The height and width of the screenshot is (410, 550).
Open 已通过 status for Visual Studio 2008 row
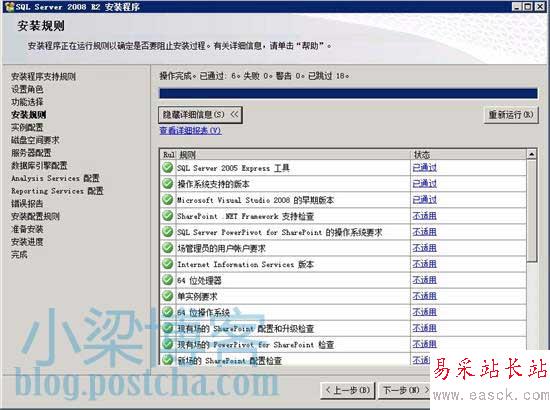click(x=425, y=200)
